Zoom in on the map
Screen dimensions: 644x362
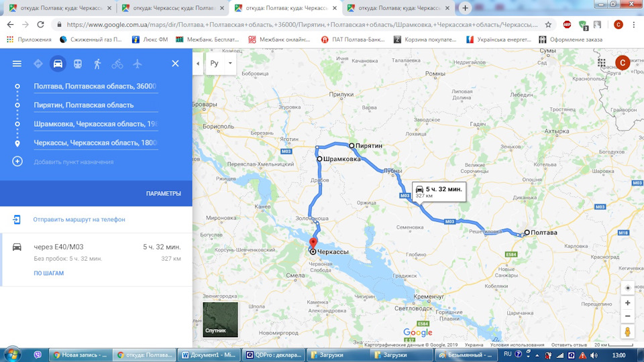coord(628,303)
